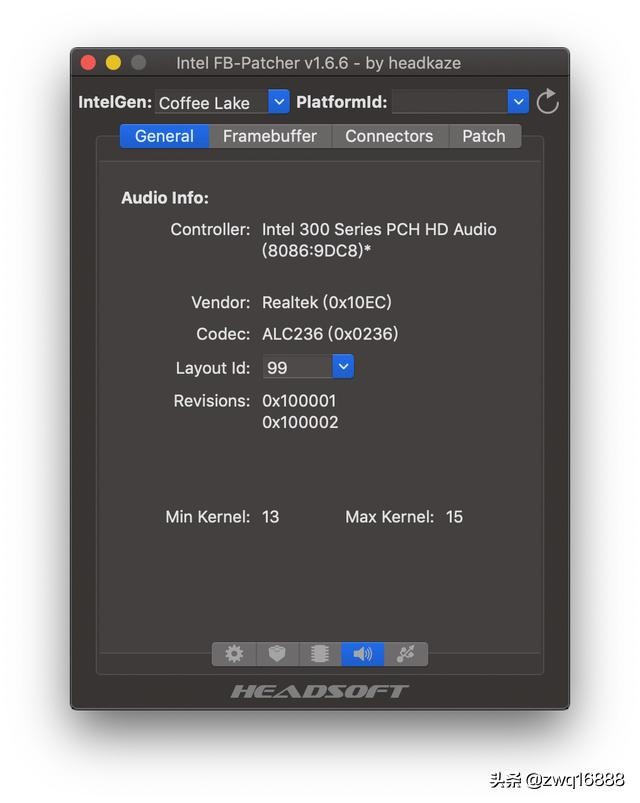This screenshot has height=803, width=640.
Task: Click Max Kernel value 15
Action: [x=454, y=517]
